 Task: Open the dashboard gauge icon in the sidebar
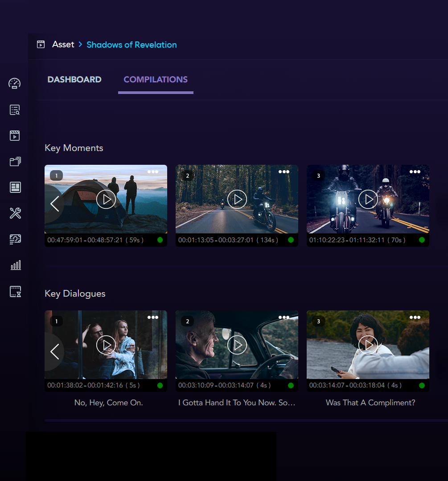click(x=14, y=83)
